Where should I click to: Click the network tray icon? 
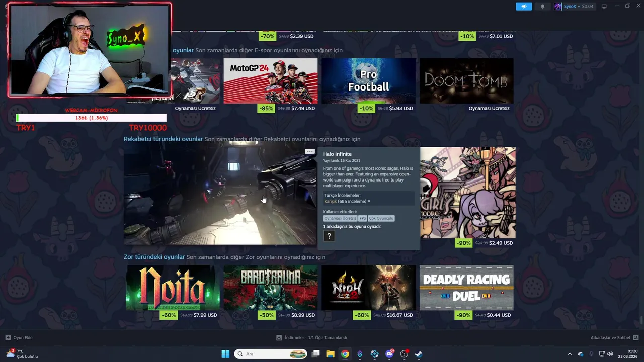(602, 354)
